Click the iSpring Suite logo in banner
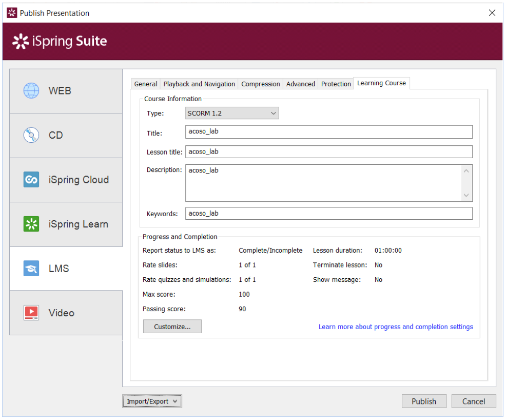Screen dimensions: 506x420 click(60, 41)
